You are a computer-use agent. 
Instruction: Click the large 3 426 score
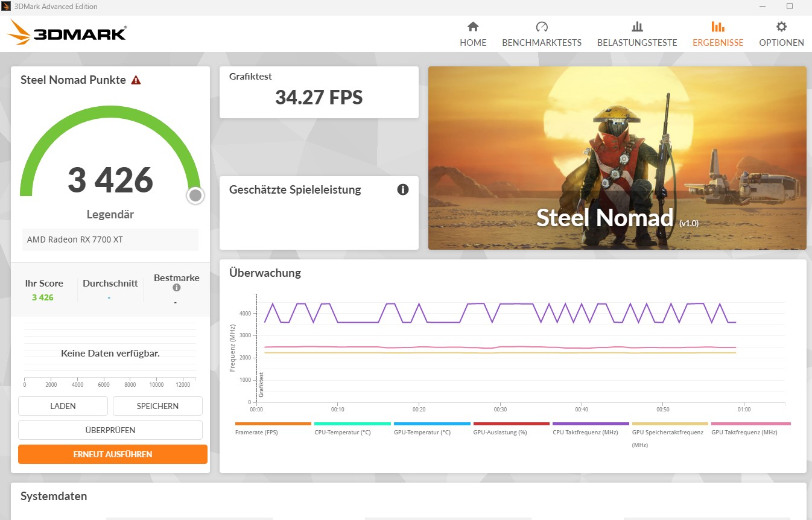click(x=110, y=180)
